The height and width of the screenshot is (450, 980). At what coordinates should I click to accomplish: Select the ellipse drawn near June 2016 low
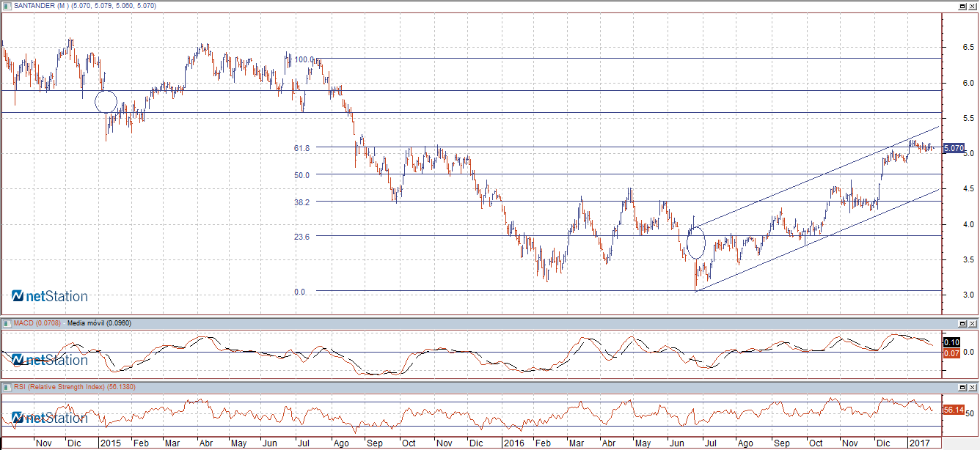[695, 242]
